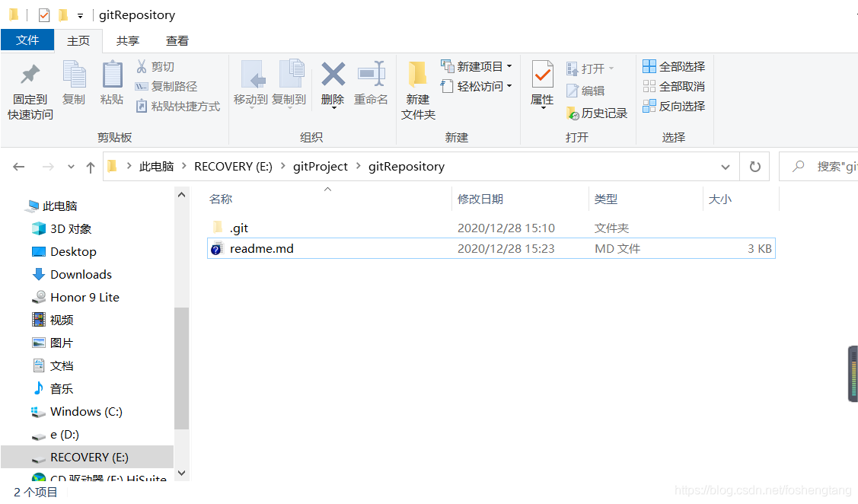Click the Refresh button

(754, 167)
